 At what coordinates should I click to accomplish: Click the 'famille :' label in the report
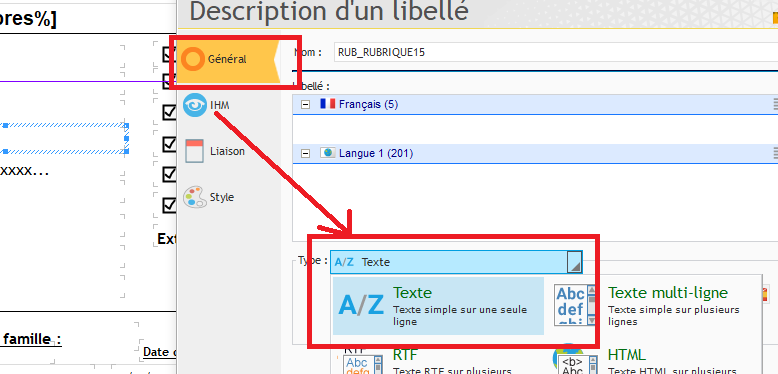tap(32, 339)
